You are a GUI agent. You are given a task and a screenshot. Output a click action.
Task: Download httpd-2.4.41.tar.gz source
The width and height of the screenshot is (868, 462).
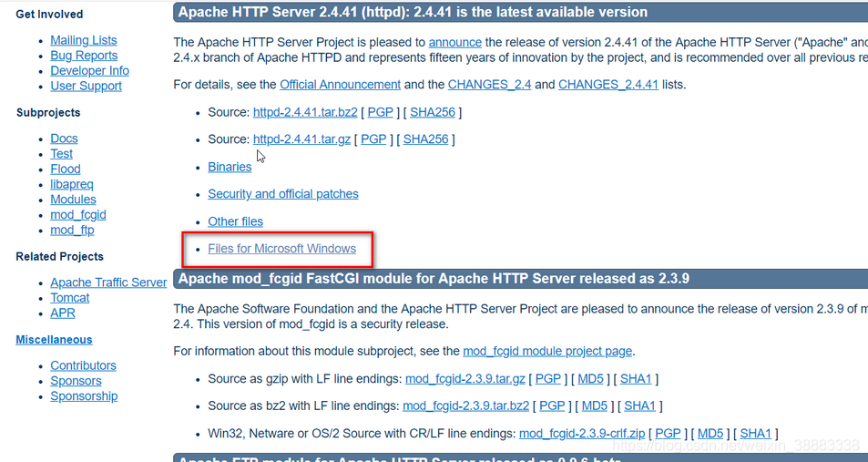tap(301, 139)
